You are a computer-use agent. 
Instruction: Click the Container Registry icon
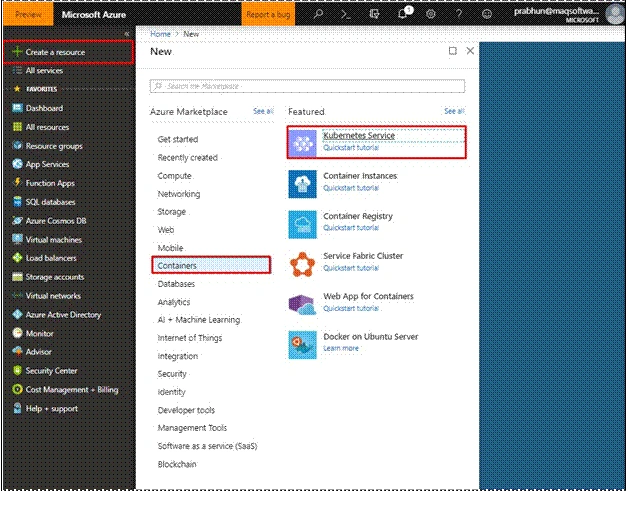302,224
